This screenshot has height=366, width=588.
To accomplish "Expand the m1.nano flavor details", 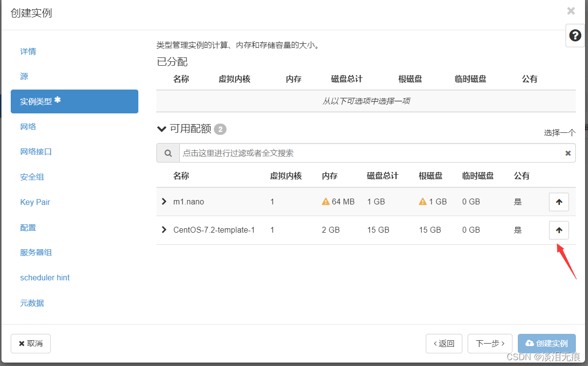I will click(x=164, y=201).
